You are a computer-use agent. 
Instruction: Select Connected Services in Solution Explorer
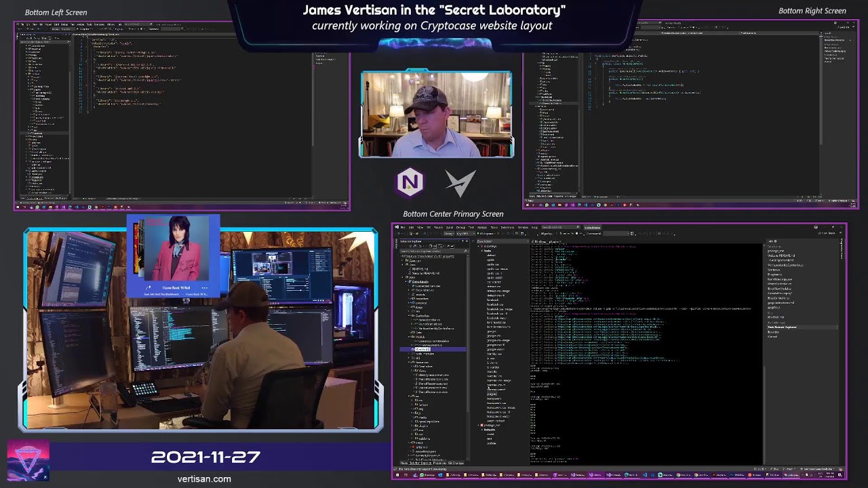(425, 286)
